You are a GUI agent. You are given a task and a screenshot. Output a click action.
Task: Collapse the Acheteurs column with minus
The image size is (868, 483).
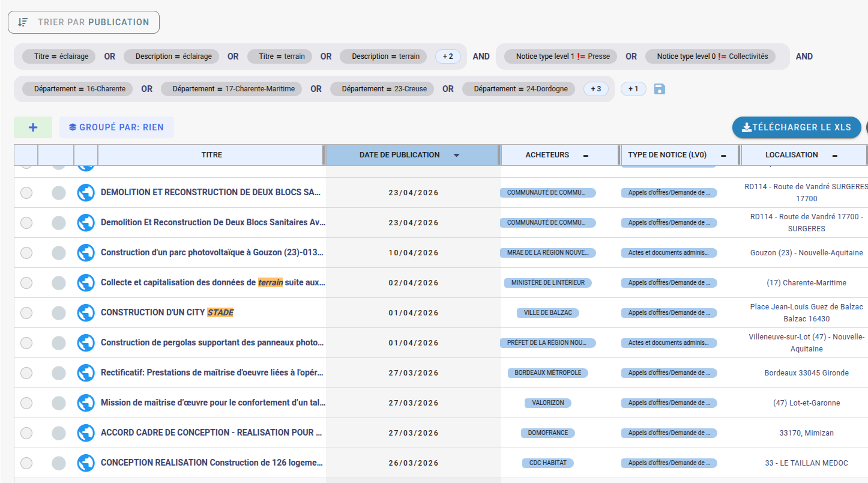point(586,156)
